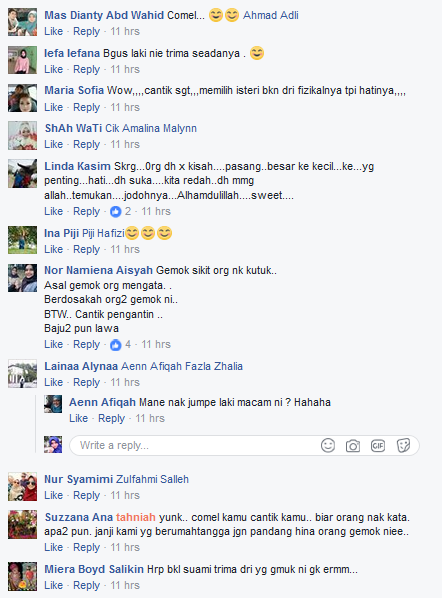Reply to Maria Sofia's comment

click(87, 107)
